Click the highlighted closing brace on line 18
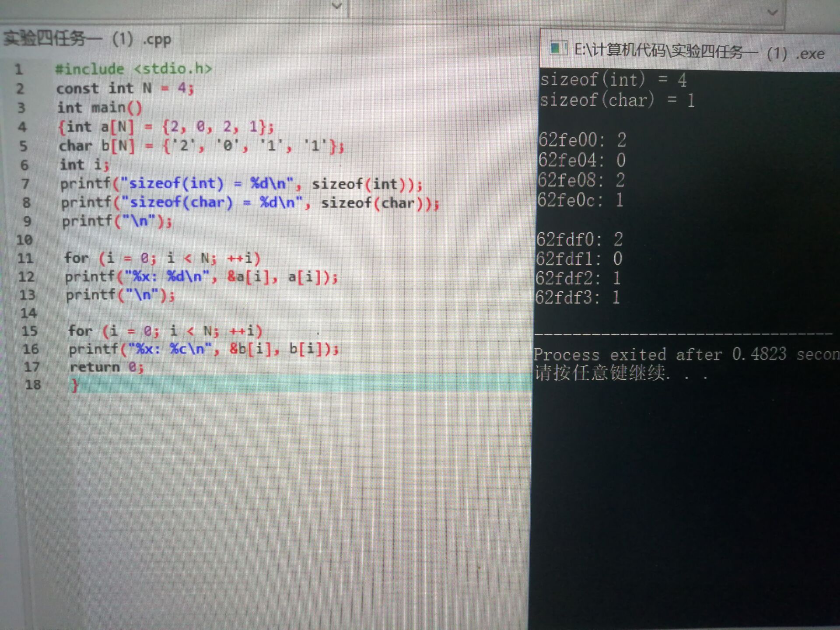 pos(75,385)
